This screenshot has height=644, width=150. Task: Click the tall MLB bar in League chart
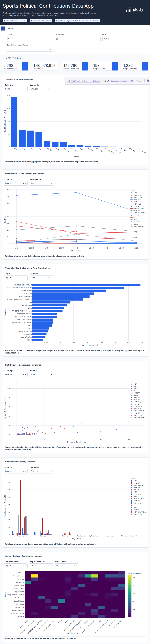(14, 122)
